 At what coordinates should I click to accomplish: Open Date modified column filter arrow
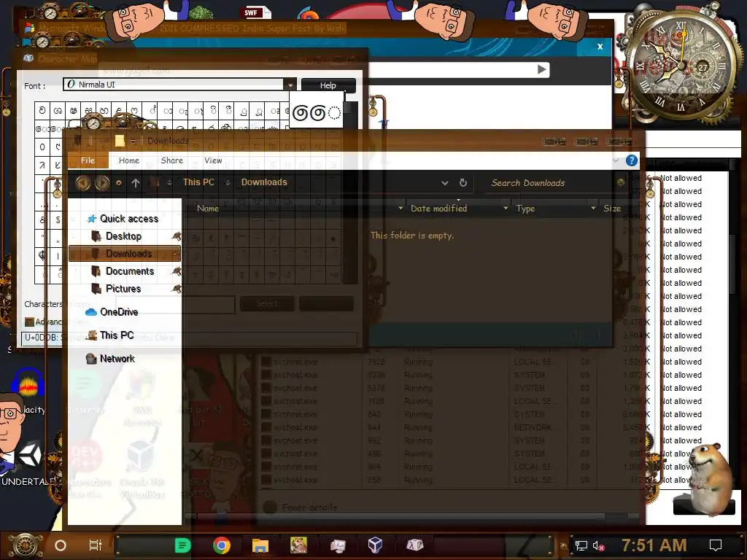pyautogui.click(x=506, y=208)
